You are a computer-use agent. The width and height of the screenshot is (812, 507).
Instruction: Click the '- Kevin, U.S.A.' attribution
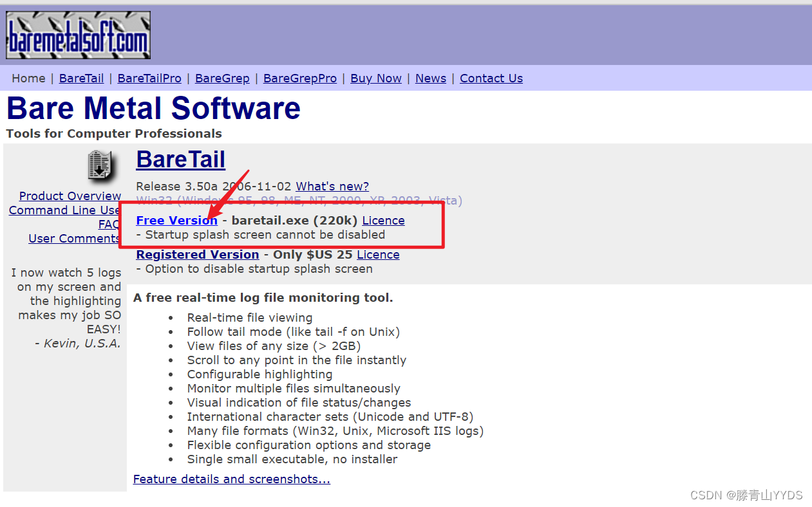78,344
